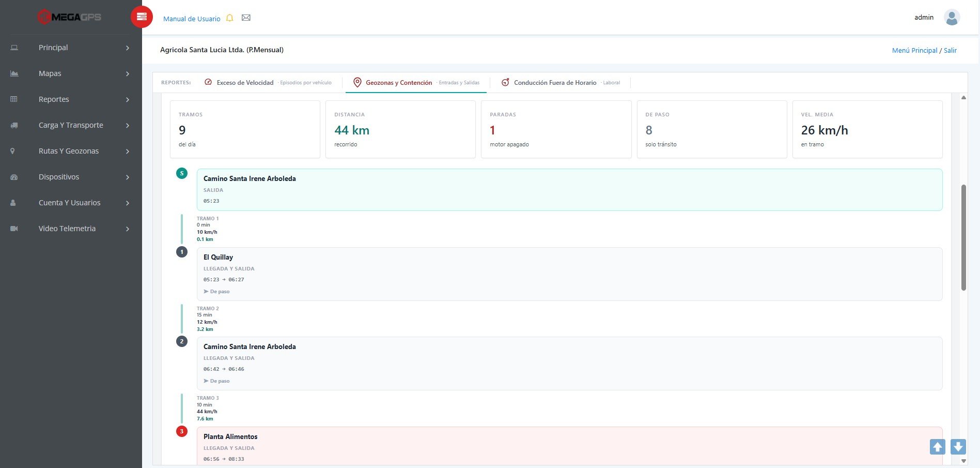Jump to top with the up arrow button
Viewport: 980px width, 468px height.
tap(938, 447)
